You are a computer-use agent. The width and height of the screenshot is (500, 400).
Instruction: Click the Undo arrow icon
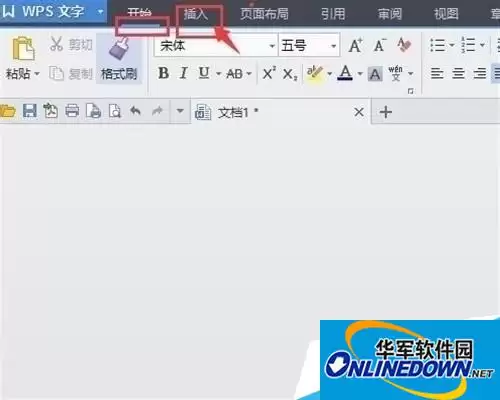(135, 111)
